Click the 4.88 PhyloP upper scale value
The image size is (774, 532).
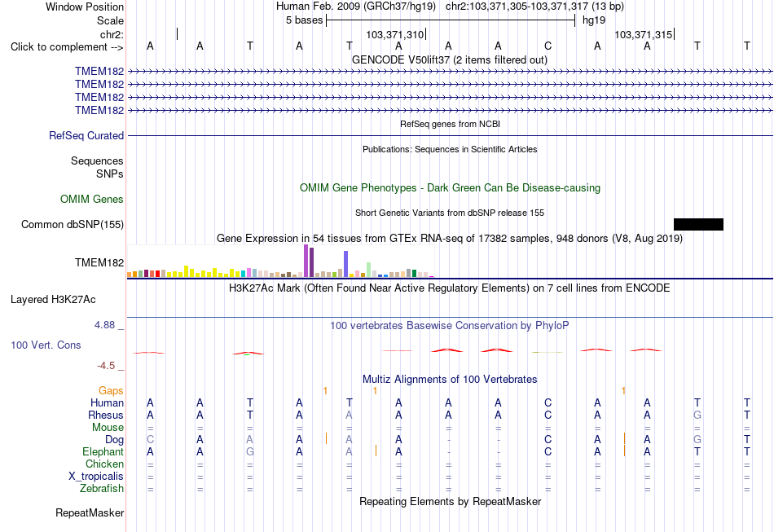click(x=104, y=325)
